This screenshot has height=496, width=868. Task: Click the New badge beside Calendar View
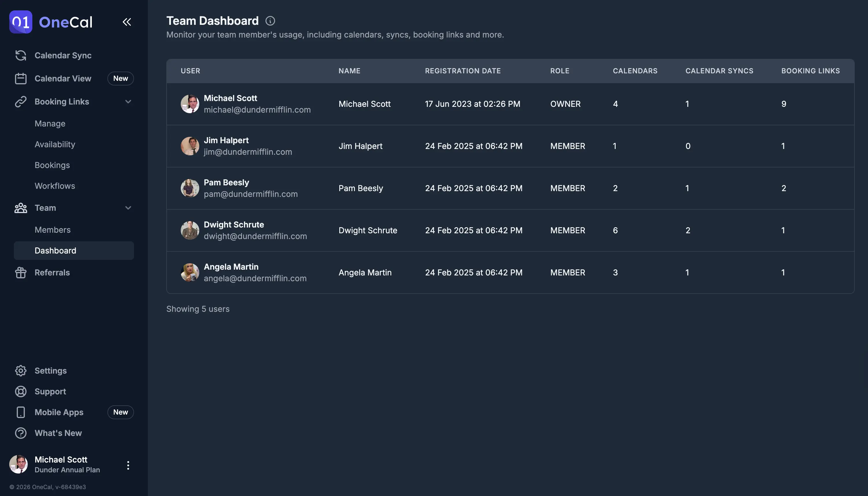point(121,78)
